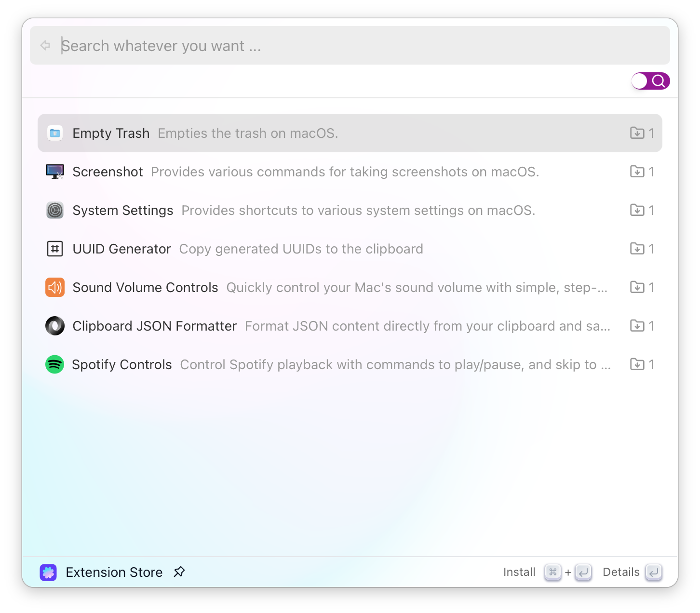Open the Sound Volume Controls description text
Viewport: 700px width, 613px height.
point(417,287)
